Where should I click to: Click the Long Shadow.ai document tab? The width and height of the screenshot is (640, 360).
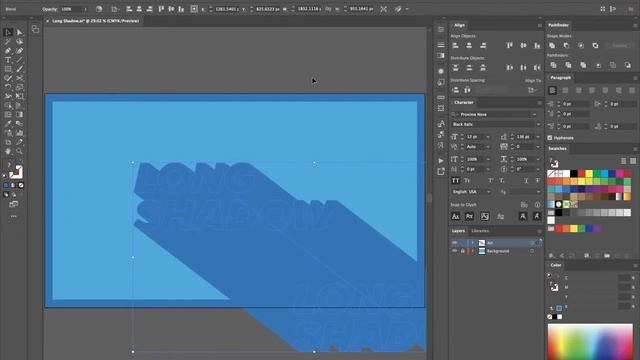tap(96, 21)
